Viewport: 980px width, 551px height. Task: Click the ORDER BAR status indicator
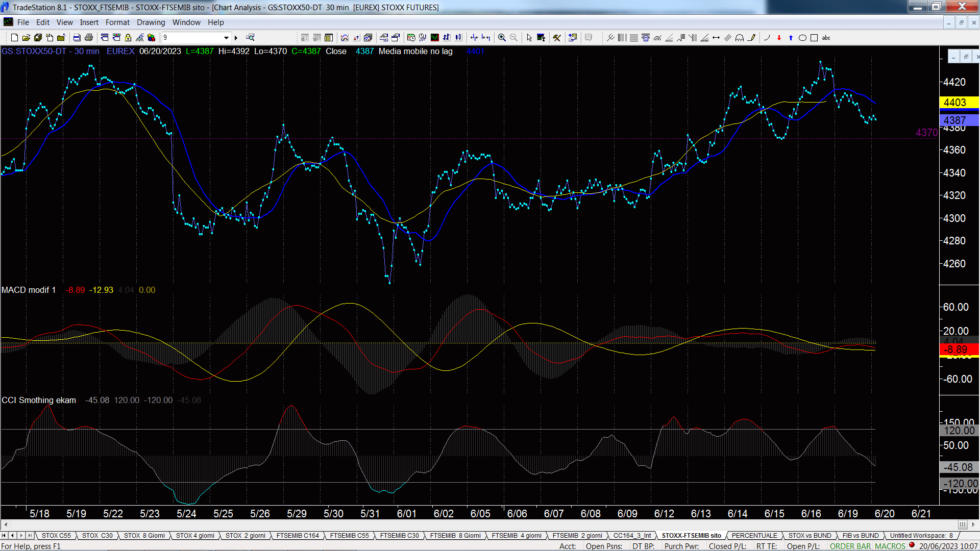click(850, 546)
